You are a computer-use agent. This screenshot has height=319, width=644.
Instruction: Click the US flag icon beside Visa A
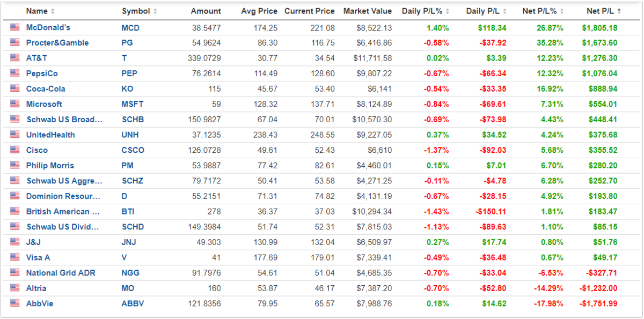point(14,257)
